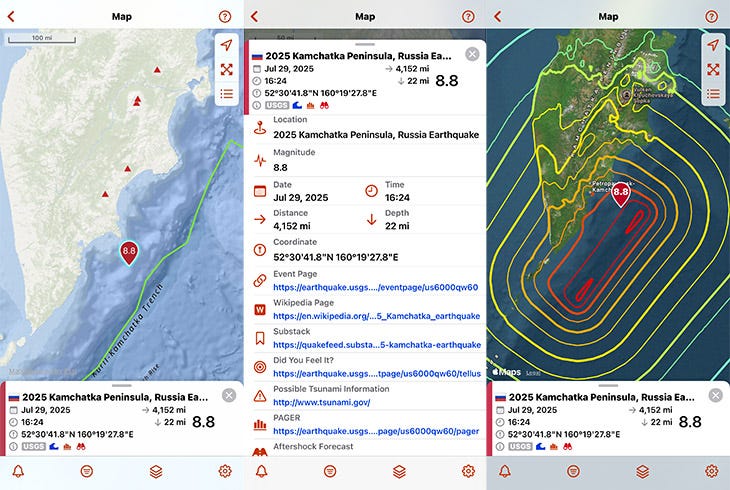The image size is (730, 490).
Task: Open alerts bell in right bottom bar
Action: pyautogui.click(x=505, y=471)
